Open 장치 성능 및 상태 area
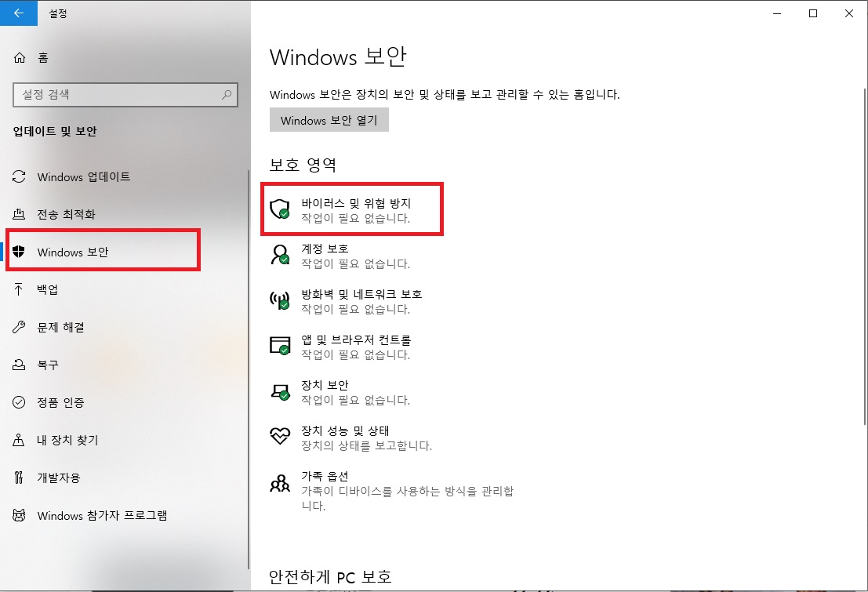 [351, 438]
